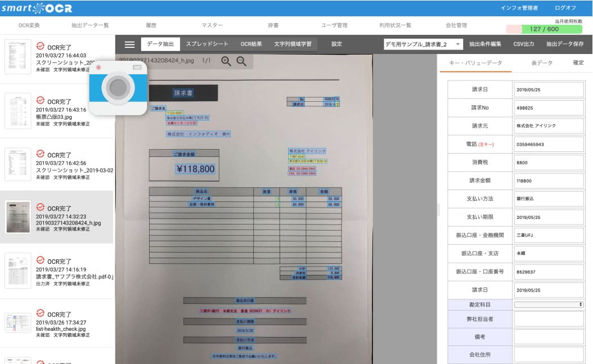Edit the 消費税 field value 8800

tap(549, 163)
